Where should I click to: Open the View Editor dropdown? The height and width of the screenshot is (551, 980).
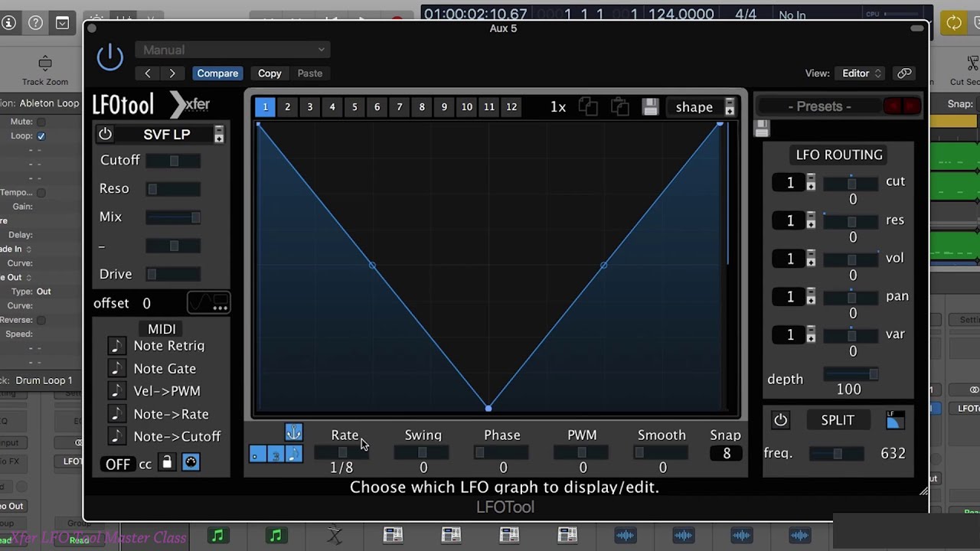coord(861,73)
